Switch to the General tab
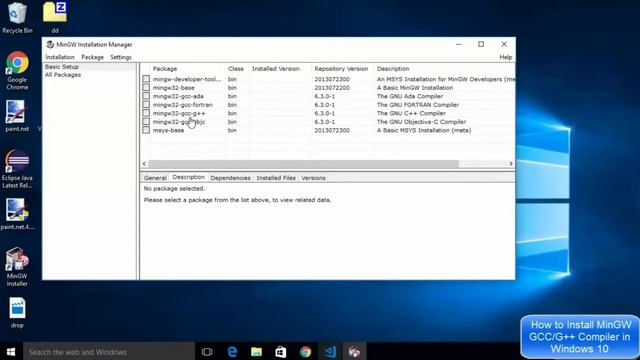 point(155,178)
